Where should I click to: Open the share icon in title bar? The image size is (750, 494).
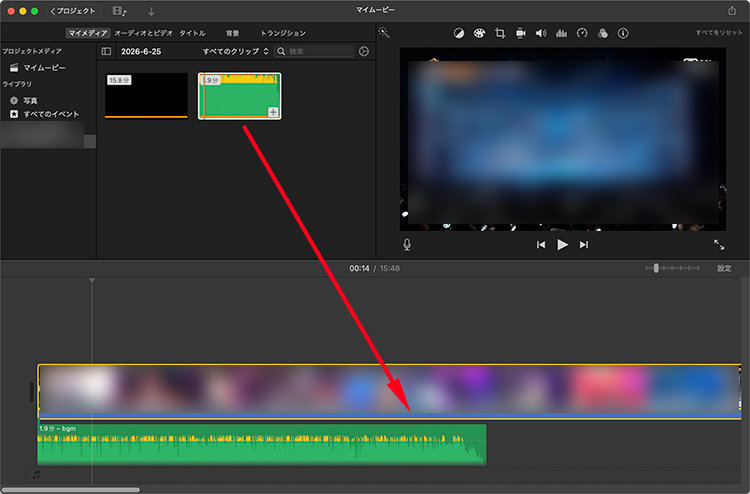(732, 10)
